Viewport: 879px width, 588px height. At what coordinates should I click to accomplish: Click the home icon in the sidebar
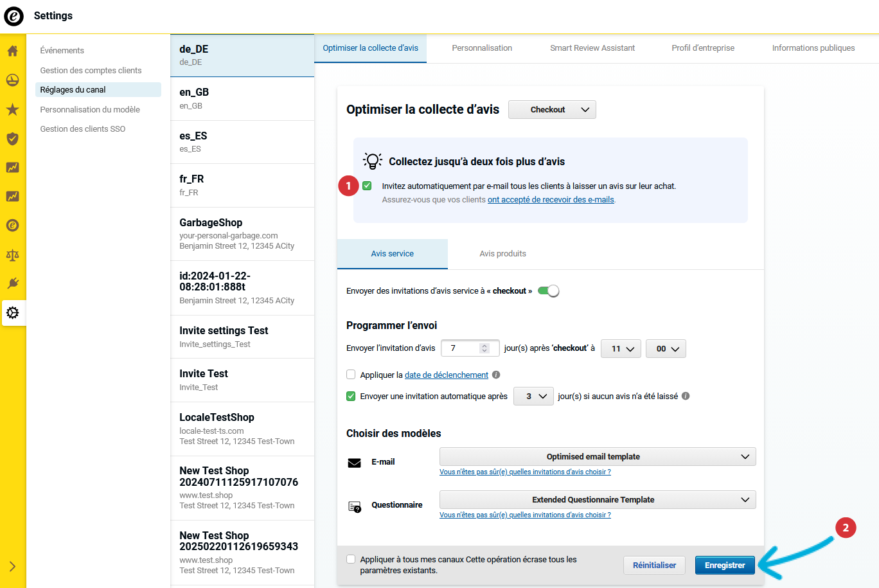[12, 51]
